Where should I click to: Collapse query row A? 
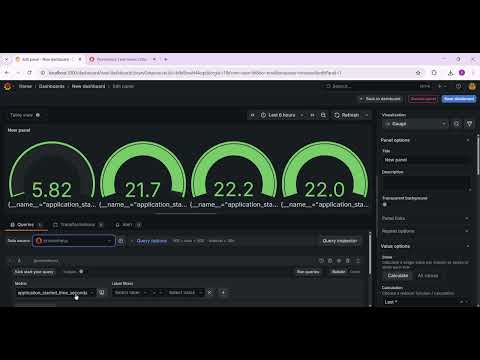(x=10, y=261)
